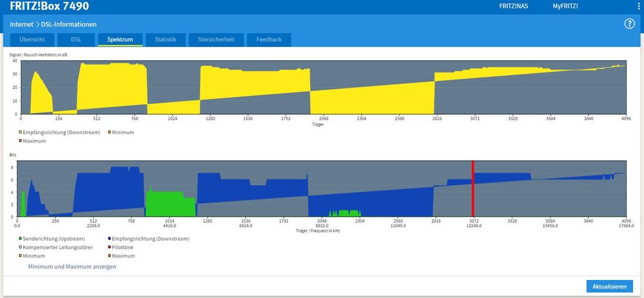Click the Internet breadcrumb
644x298 pixels.
click(22, 25)
